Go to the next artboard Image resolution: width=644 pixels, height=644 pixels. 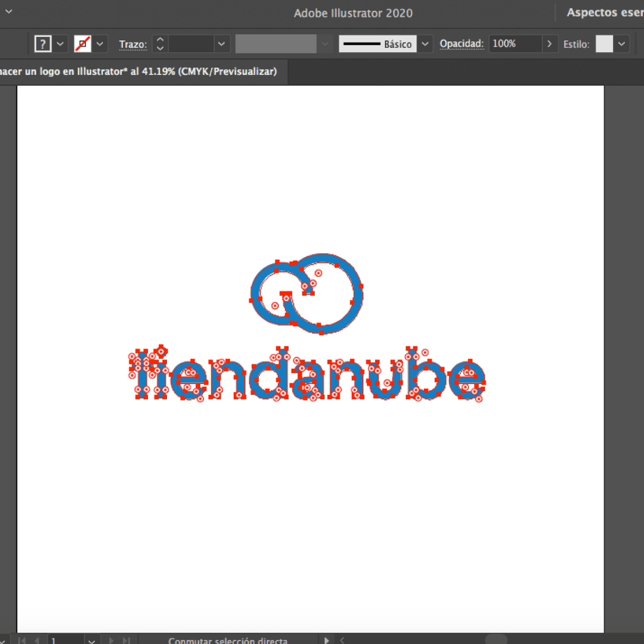(x=111, y=640)
